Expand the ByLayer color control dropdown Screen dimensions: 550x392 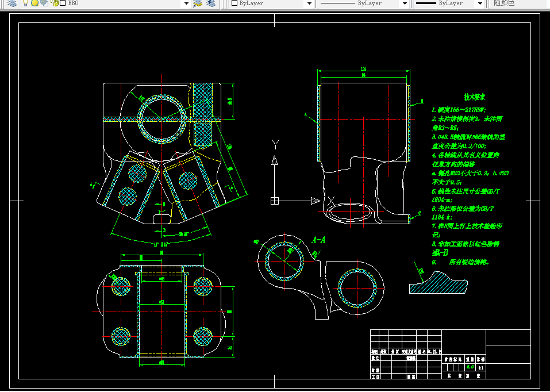[309, 3]
